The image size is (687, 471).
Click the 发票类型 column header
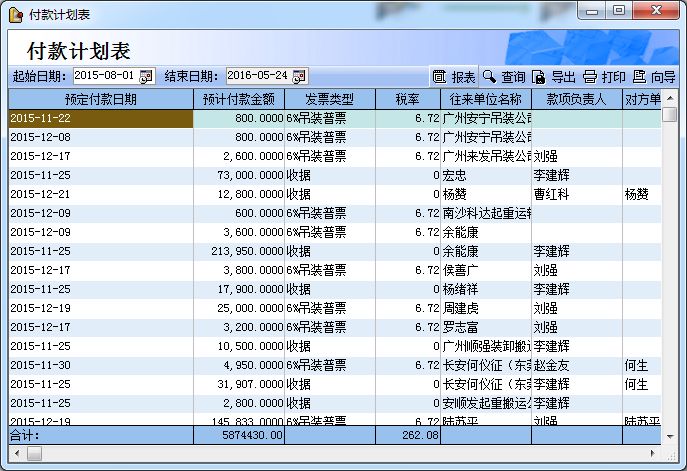329,99
